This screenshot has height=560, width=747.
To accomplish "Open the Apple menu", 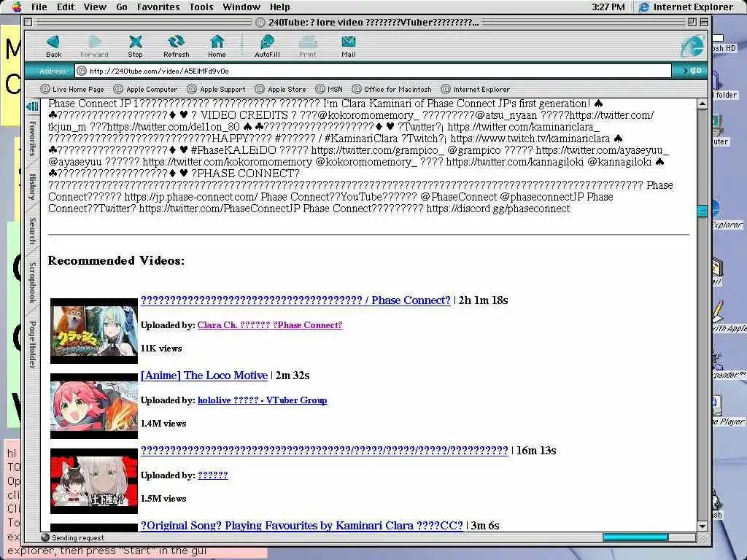I will pyautogui.click(x=17, y=7).
